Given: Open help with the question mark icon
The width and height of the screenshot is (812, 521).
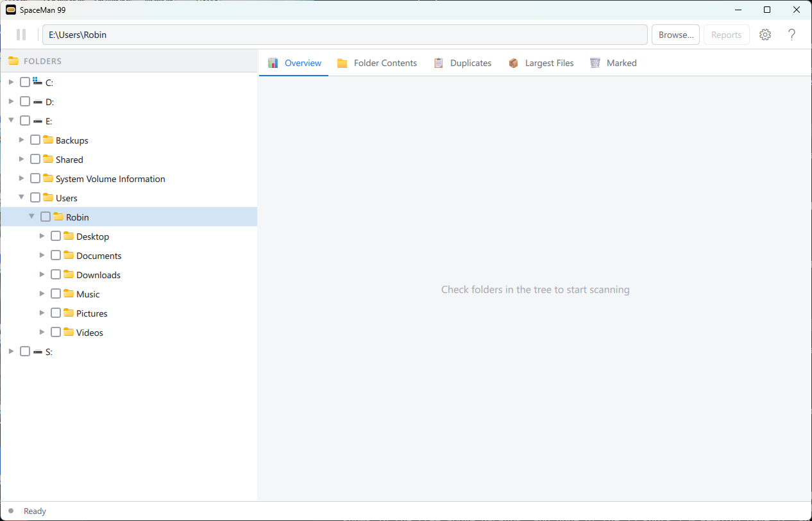Looking at the screenshot, I should pyautogui.click(x=792, y=35).
